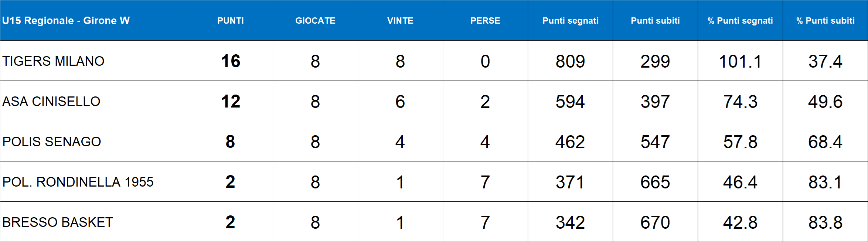Click TIGERS MILANO's 101.1 percentage cell
The height and width of the screenshot is (242, 868).
[740, 61]
